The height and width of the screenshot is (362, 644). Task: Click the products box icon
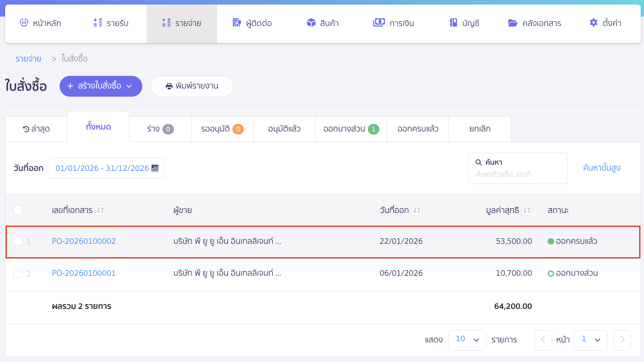(311, 23)
